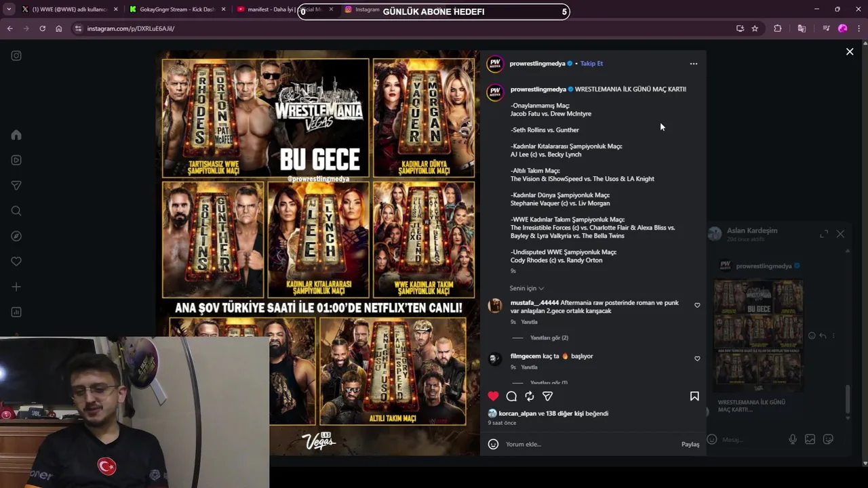The width and height of the screenshot is (868, 488).
Task: Open Search in the left sidebar
Action: pyautogui.click(x=16, y=211)
